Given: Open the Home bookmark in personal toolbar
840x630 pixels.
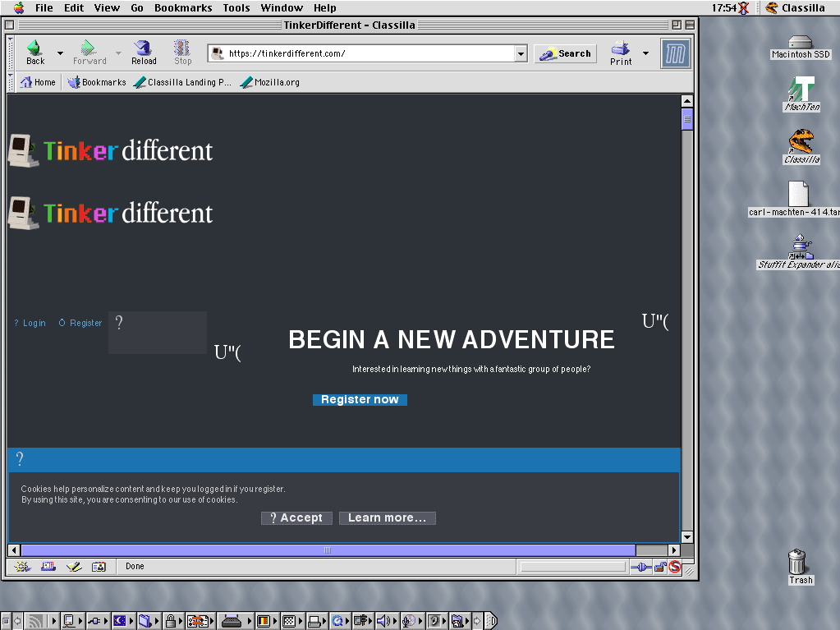Looking at the screenshot, I should click(x=38, y=82).
